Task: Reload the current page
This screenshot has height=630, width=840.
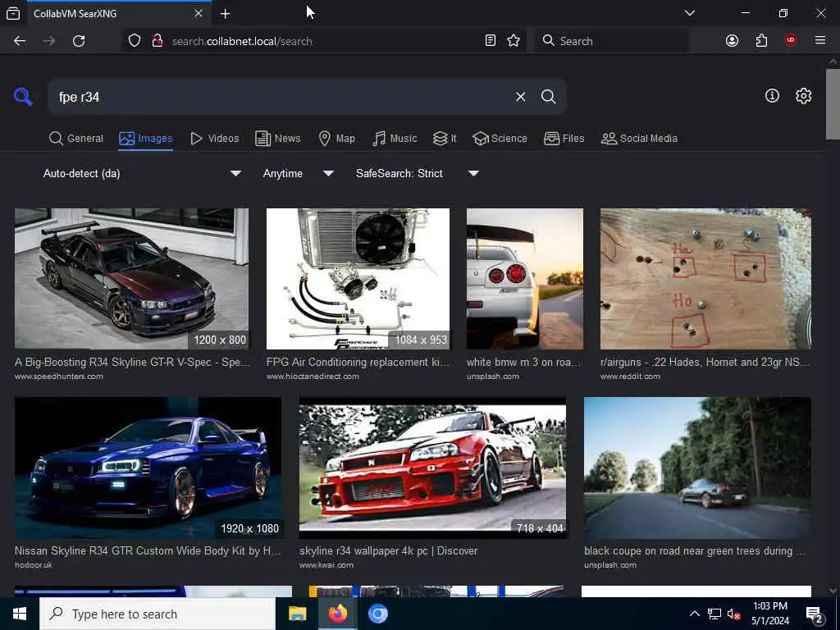Action: coord(79,41)
